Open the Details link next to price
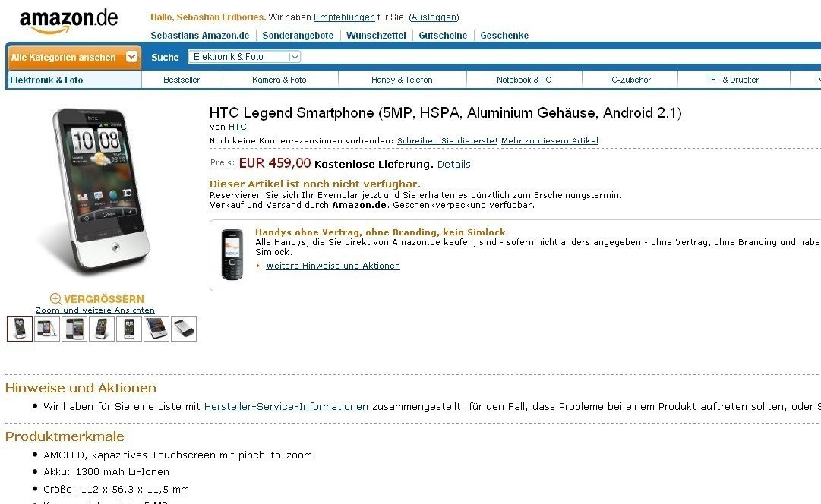The image size is (821, 504). (454, 165)
